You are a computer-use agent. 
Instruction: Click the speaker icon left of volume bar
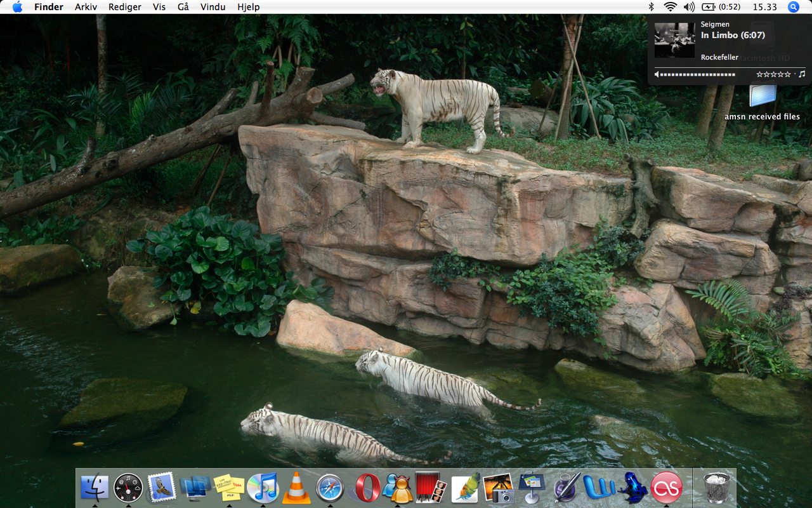tap(657, 74)
